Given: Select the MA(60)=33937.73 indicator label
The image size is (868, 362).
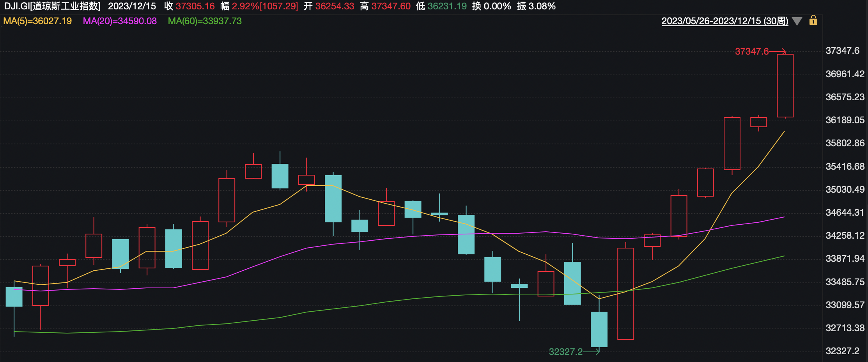Looking at the screenshot, I should coord(205,21).
